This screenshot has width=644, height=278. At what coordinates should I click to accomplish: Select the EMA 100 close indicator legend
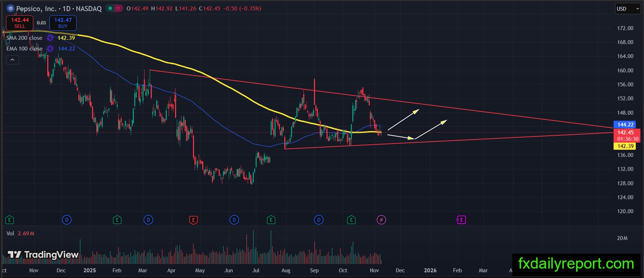click(x=24, y=49)
